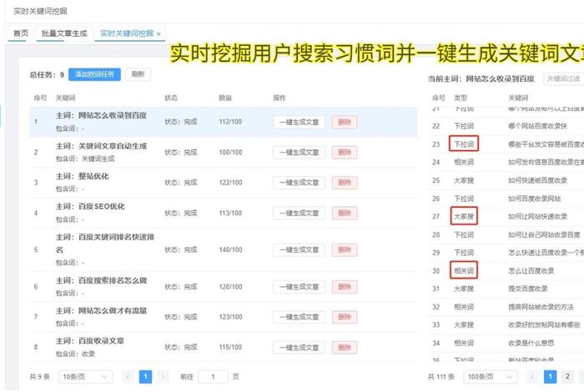
Task: Go to next page in task list
Action: (x=163, y=377)
